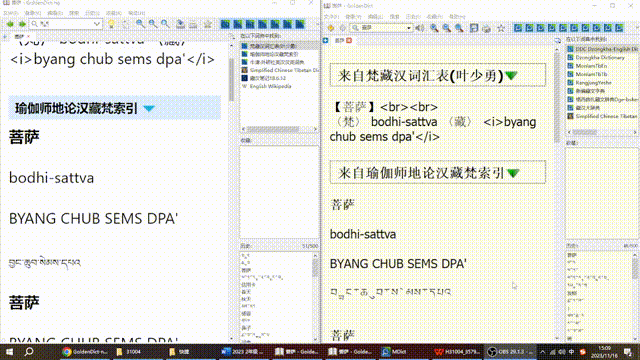Go back in the right GoldenDict window
The image size is (640, 360).
[x=331, y=28]
